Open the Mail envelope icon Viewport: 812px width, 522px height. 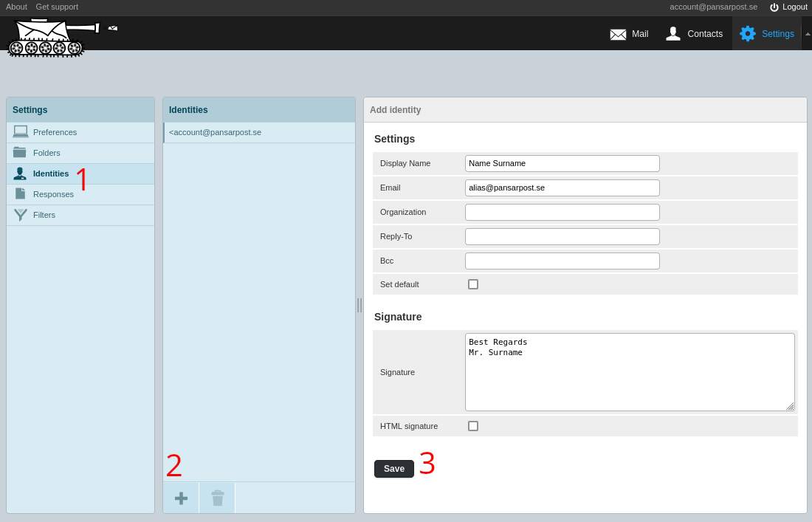point(618,34)
